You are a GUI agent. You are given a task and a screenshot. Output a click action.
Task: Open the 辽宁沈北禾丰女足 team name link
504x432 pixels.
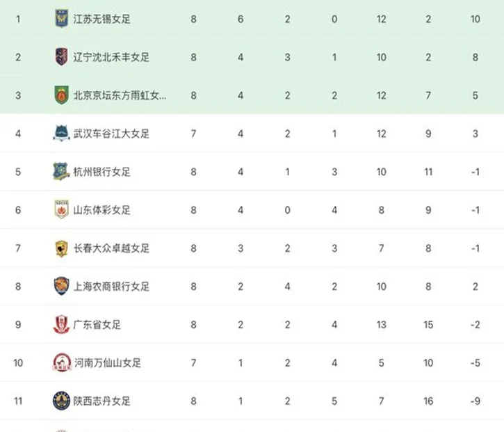point(111,57)
